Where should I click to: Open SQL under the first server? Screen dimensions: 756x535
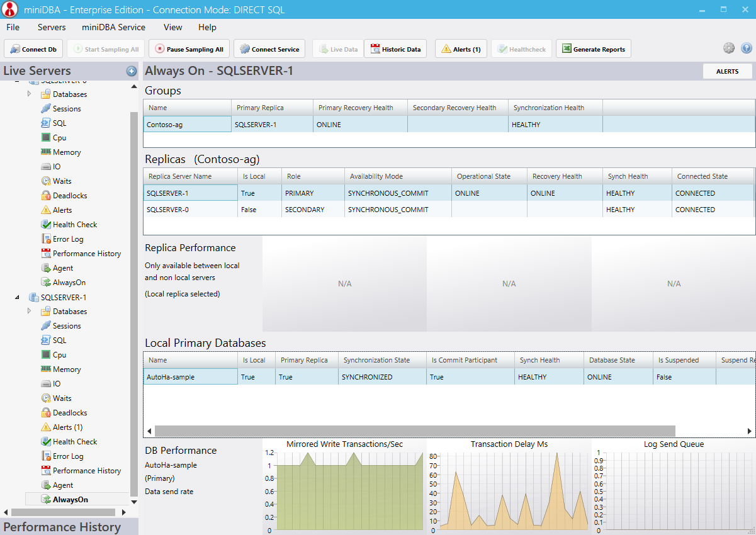coord(53,123)
